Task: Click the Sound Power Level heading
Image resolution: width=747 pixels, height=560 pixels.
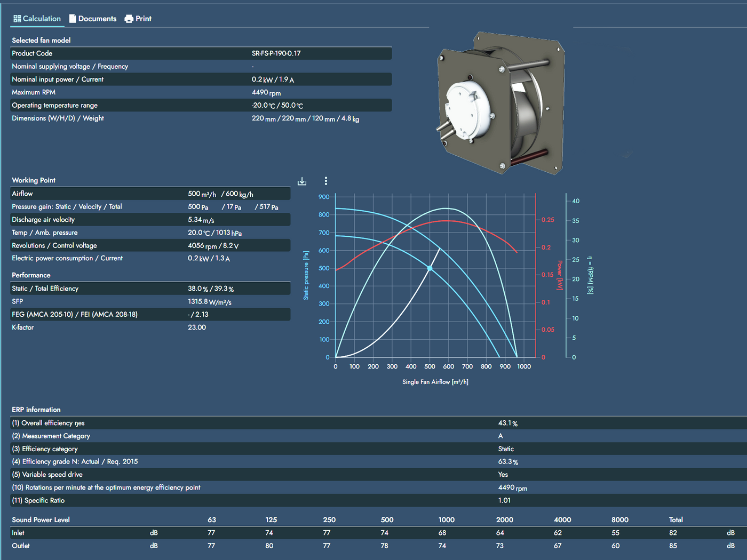Action: pyautogui.click(x=41, y=519)
